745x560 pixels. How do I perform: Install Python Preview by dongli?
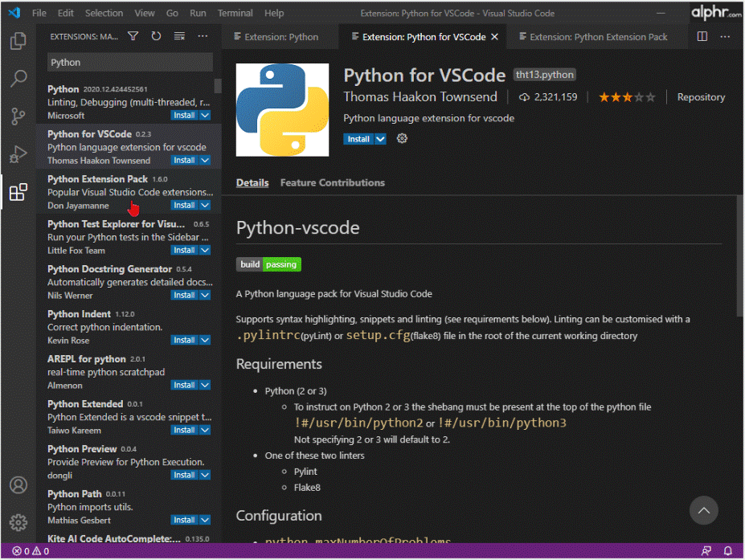tap(184, 475)
